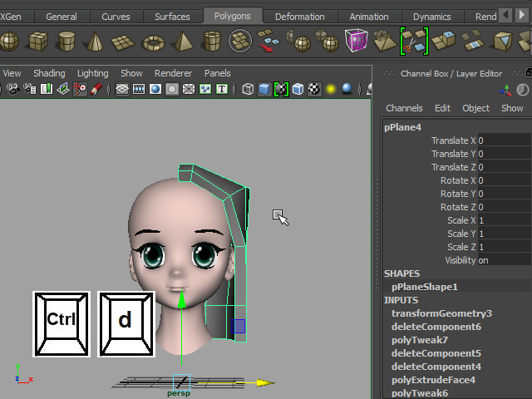
Task: Click the Extrude shelf icon with blue face
Action: 443,41
